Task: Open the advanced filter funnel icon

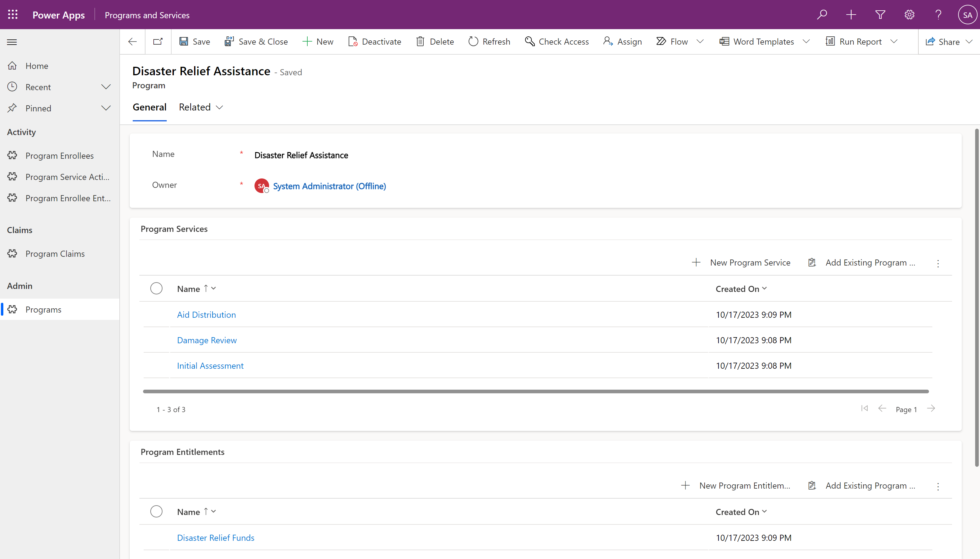Action: pyautogui.click(x=880, y=15)
